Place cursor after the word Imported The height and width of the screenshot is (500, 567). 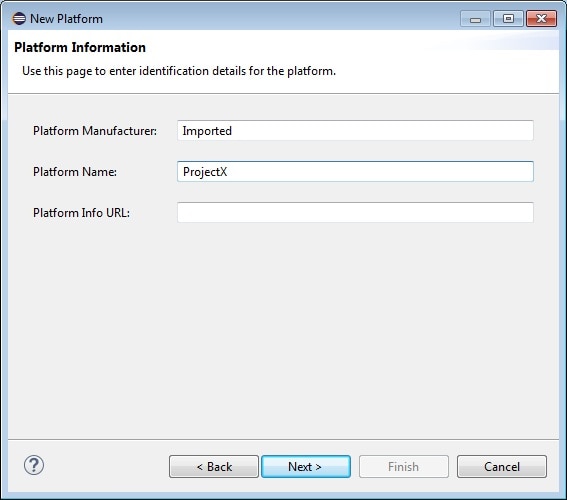[x=233, y=131]
